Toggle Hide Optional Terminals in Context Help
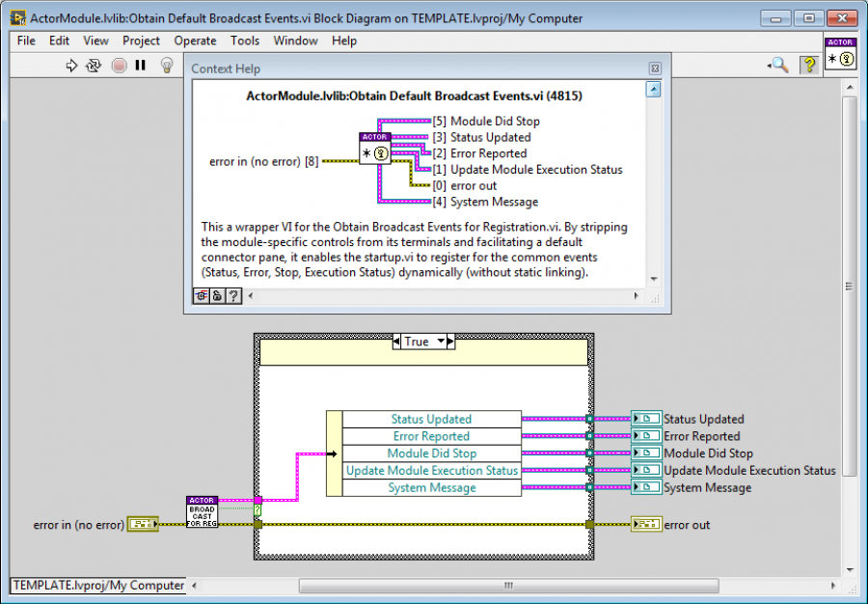Viewport: 868px width, 604px height. (x=201, y=295)
